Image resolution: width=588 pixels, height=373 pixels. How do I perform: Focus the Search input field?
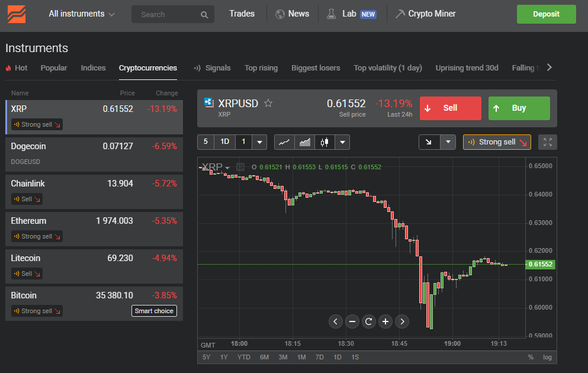click(172, 14)
